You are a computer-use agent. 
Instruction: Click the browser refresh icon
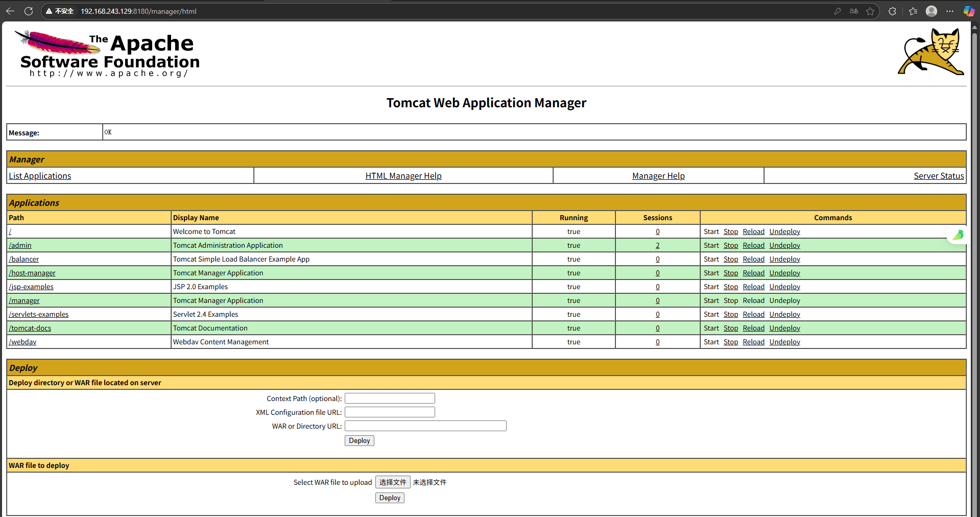coord(29,11)
